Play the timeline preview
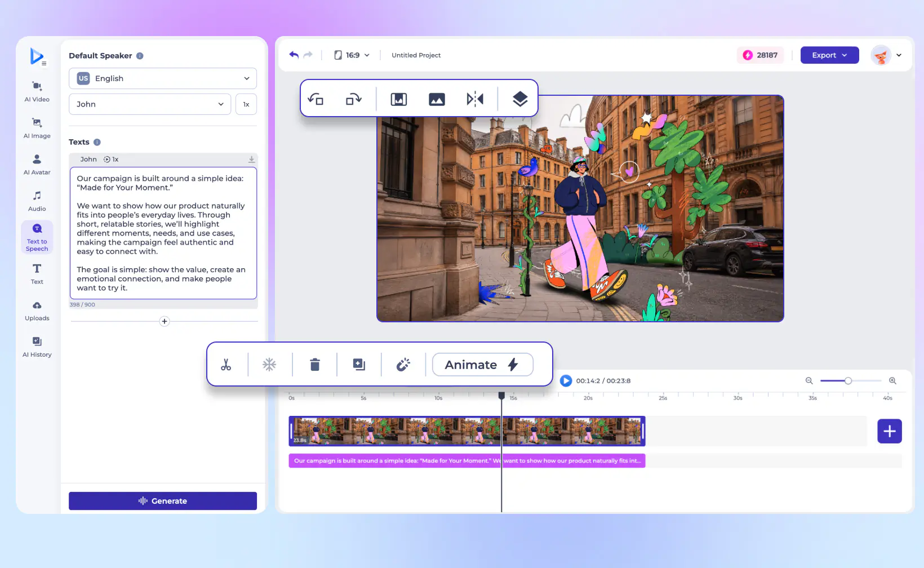Image resolution: width=924 pixels, height=568 pixels. click(566, 381)
